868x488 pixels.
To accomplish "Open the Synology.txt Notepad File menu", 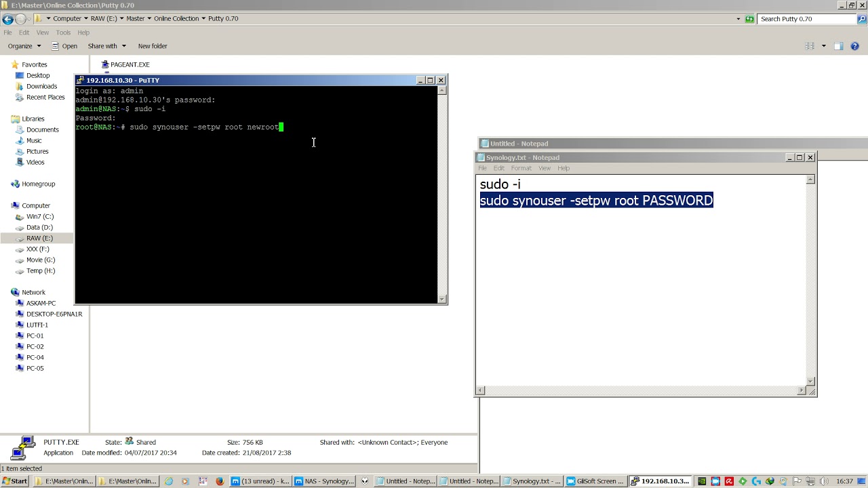I will click(483, 168).
